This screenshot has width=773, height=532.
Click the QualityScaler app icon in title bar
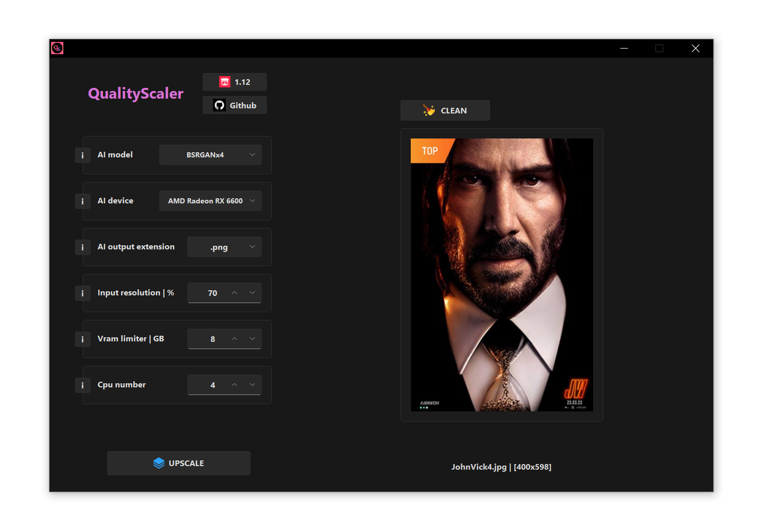(x=57, y=48)
